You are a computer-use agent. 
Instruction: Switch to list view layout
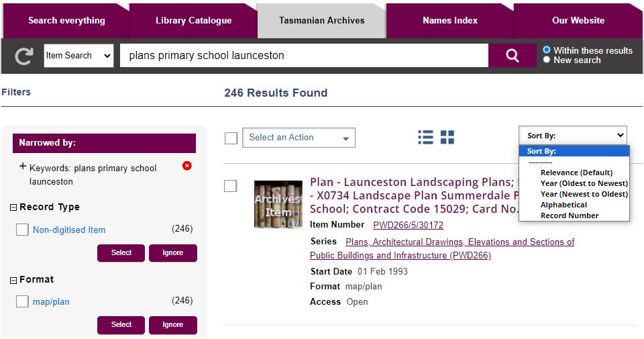coord(425,138)
